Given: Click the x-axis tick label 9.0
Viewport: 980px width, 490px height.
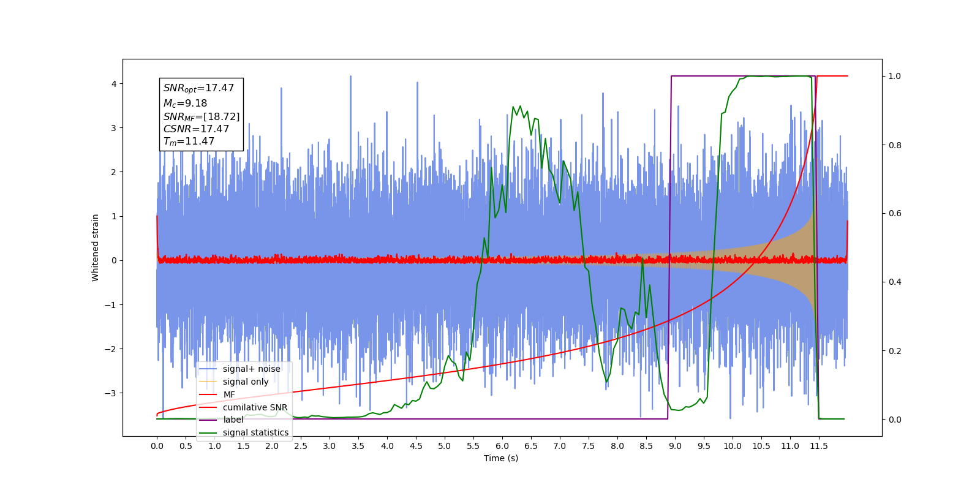Looking at the screenshot, I should (x=675, y=446).
